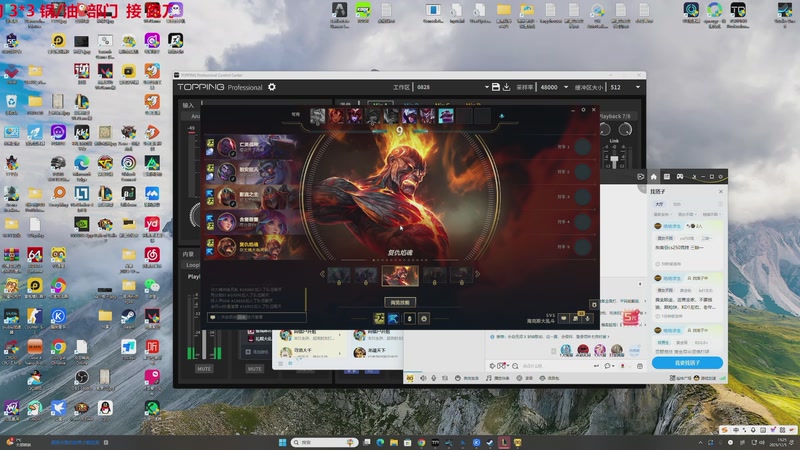This screenshot has width=800, height=450.
Task: Select the first bench champion portrait
Action: [x=317, y=116]
